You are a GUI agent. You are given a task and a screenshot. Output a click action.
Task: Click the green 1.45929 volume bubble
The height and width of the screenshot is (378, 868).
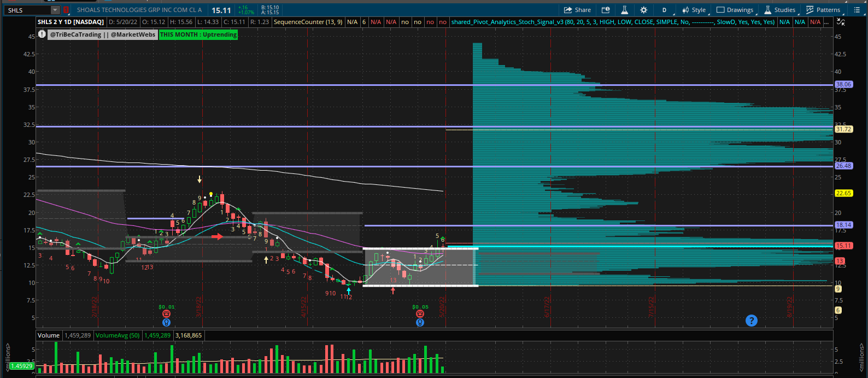[22, 366]
